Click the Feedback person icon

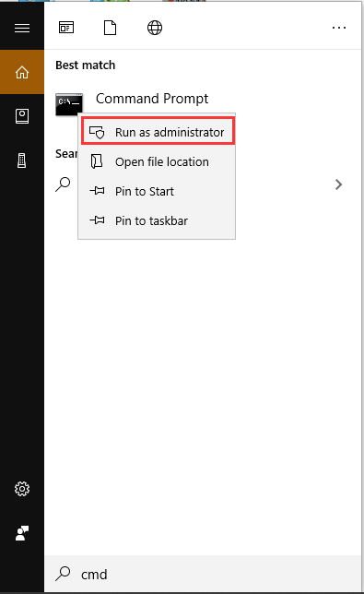point(22,533)
